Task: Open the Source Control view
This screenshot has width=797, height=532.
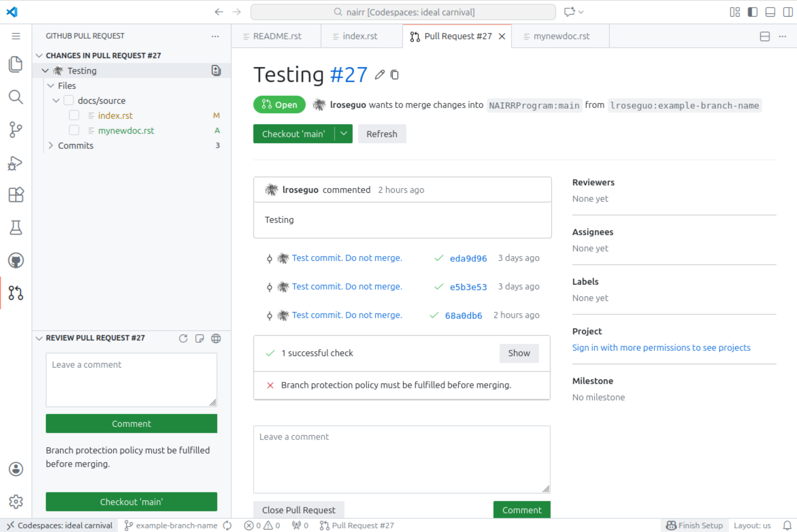Action: [16, 130]
